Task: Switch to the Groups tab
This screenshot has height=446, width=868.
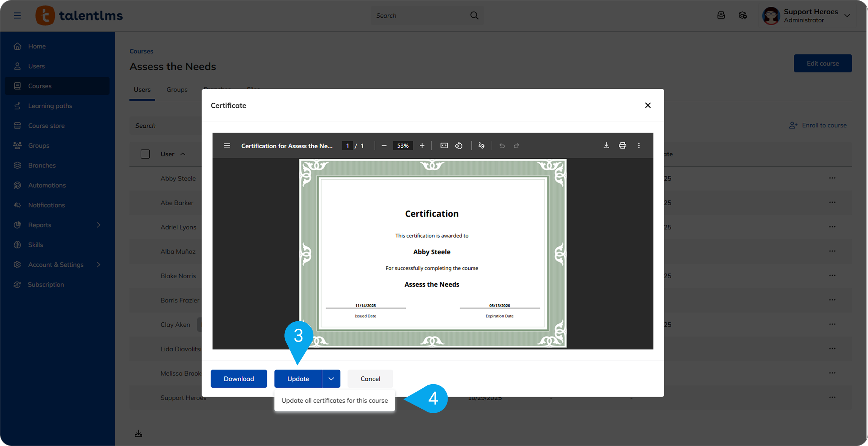Action: pyautogui.click(x=177, y=90)
